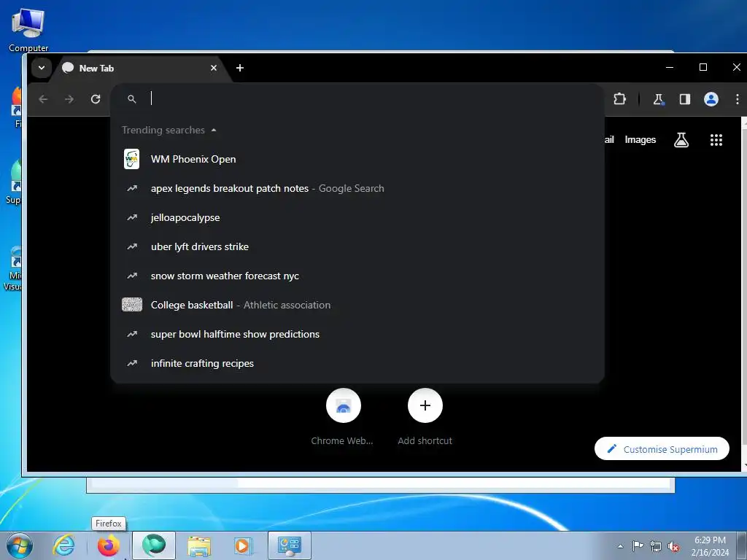Launch Firefox from the taskbar

(x=108, y=545)
